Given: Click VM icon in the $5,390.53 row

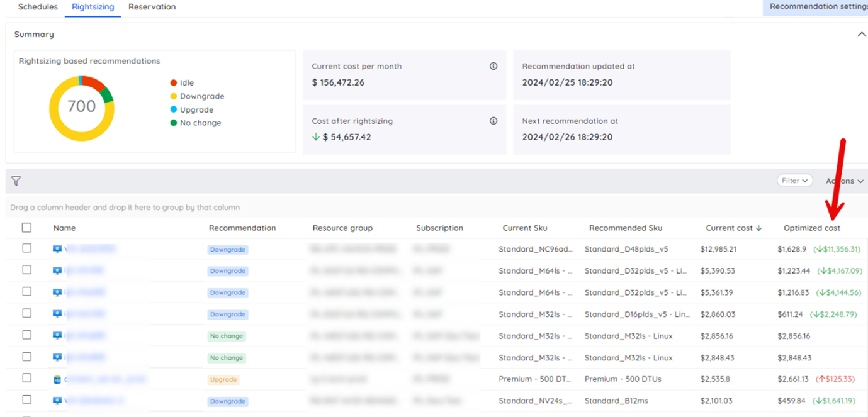Looking at the screenshot, I should tap(57, 271).
